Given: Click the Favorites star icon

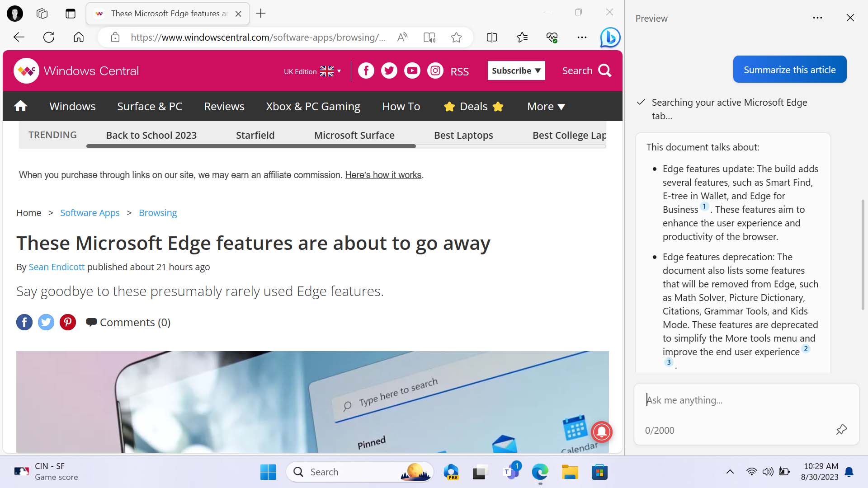Looking at the screenshot, I should 457,37.
